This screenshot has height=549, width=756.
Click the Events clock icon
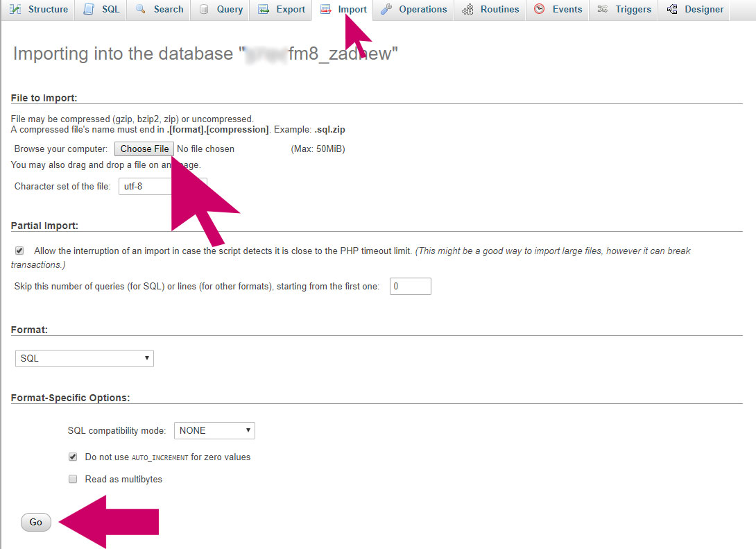point(539,10)
